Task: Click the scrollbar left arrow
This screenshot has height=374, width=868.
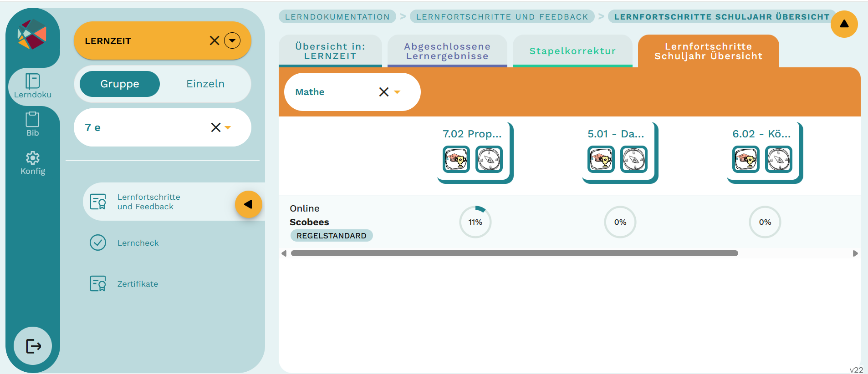Action: 284,253
